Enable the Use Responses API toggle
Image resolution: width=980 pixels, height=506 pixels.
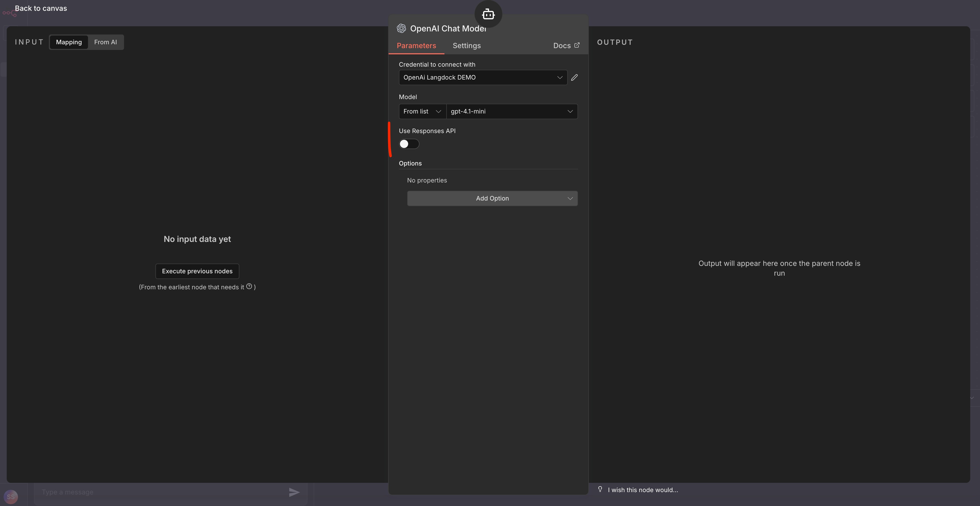point(409,144)
